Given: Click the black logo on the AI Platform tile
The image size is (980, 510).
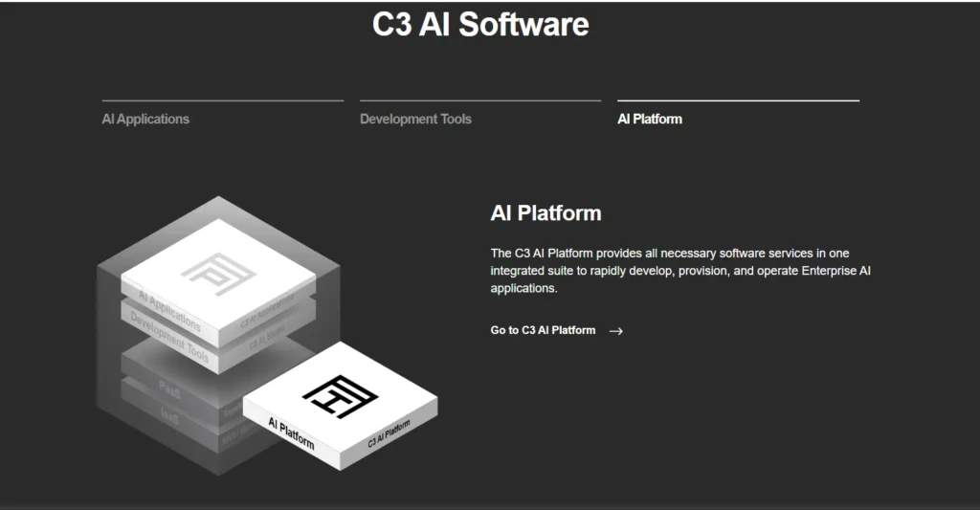Looking at the screenshot, I should tap(340, 396).
